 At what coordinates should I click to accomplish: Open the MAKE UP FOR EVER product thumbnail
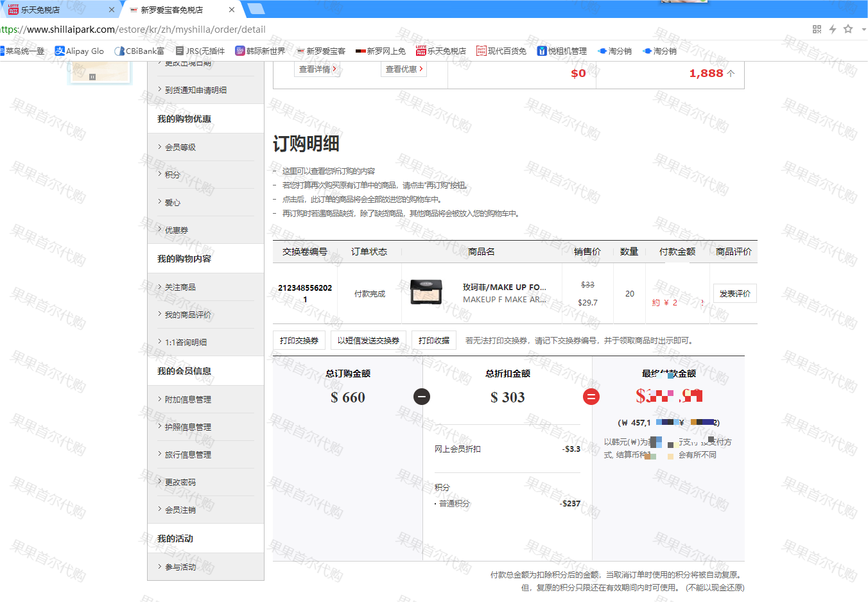426,292
